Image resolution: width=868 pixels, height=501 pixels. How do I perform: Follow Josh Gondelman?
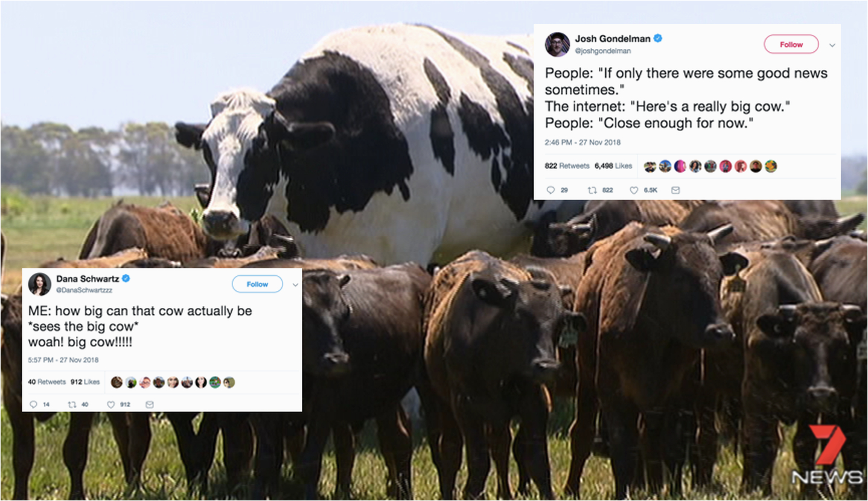click(791, 45)
